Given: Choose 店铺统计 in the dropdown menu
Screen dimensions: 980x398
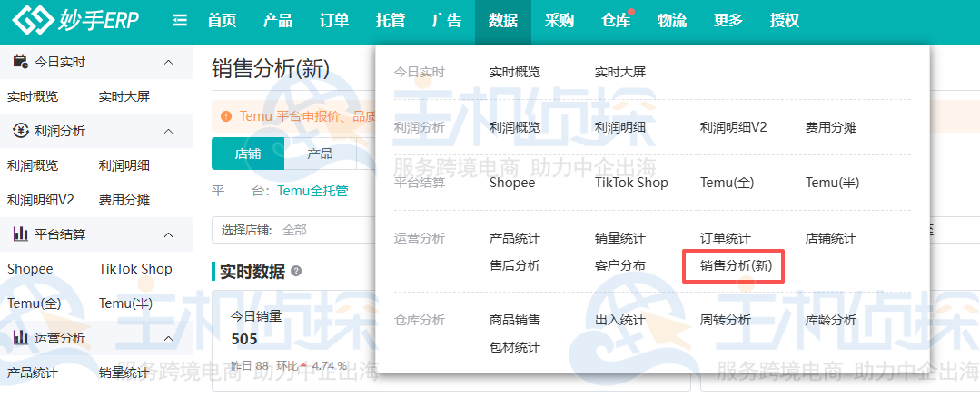Looking at the screenshot, I should click(831, 238).
